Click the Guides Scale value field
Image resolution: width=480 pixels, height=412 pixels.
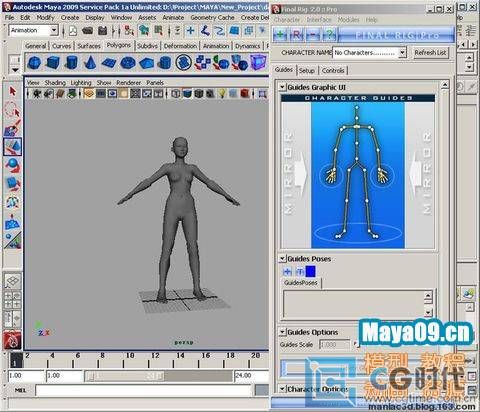(x=335, y=344)
